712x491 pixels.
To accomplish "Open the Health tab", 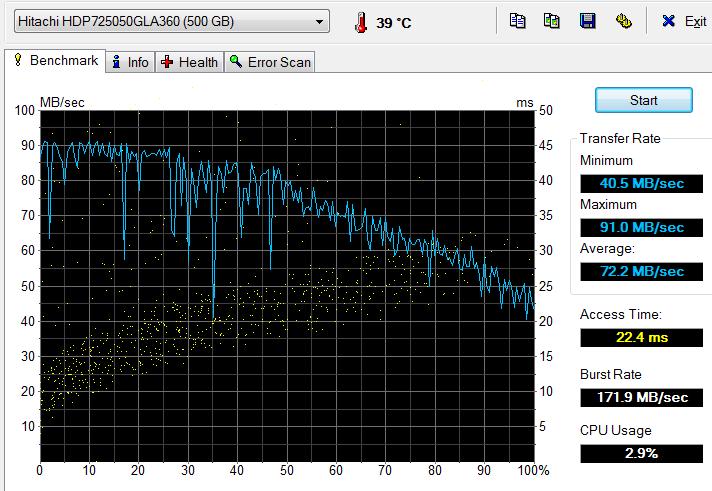I will point(190,62).
